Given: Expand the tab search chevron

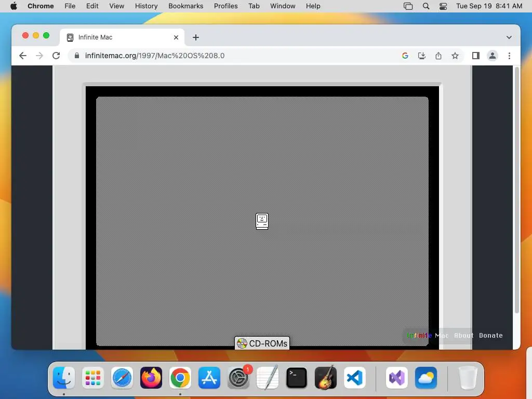Looking at the screenshot, I should tap(509, 37).
